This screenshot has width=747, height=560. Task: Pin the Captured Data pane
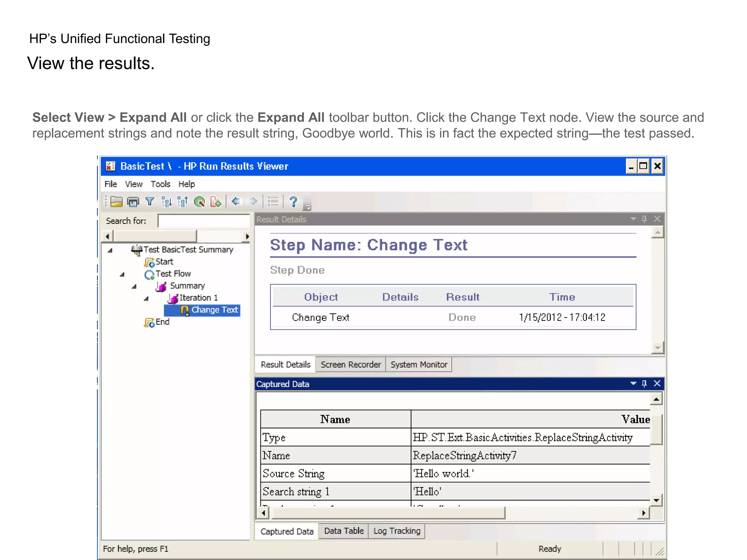[x=644, y=383]
